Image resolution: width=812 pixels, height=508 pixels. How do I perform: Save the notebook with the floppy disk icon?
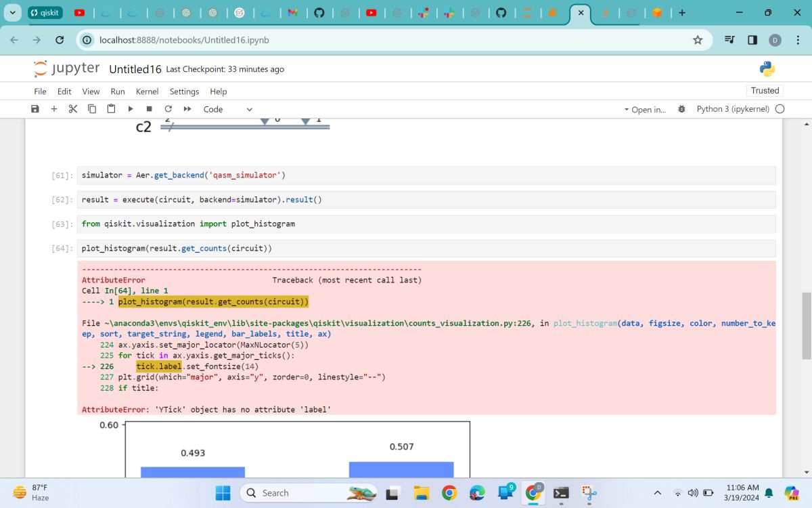(35, 109)
